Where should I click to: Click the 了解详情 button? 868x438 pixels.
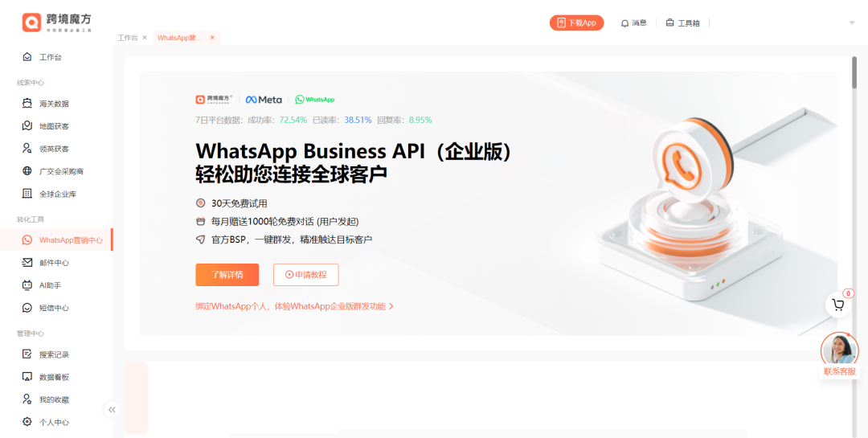[227, 275]
